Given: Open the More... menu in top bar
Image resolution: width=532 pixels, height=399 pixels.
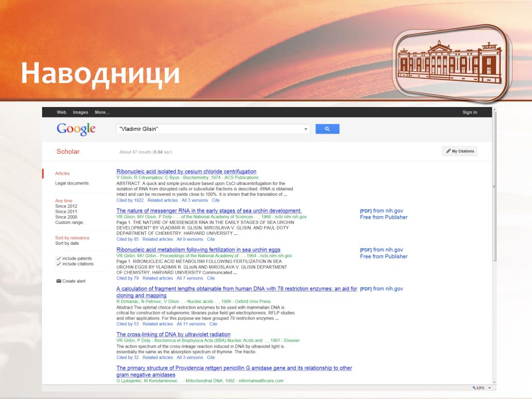Looking at the screenshot, I should 102,112.
